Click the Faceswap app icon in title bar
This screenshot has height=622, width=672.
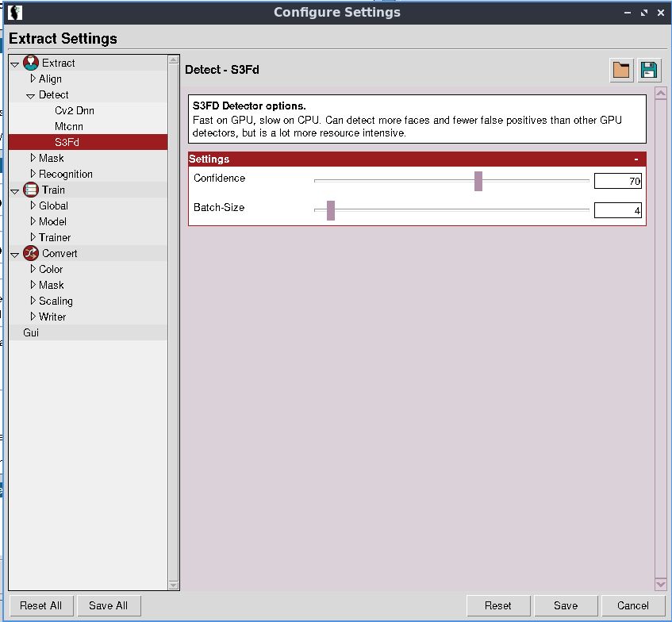point(15,12)
